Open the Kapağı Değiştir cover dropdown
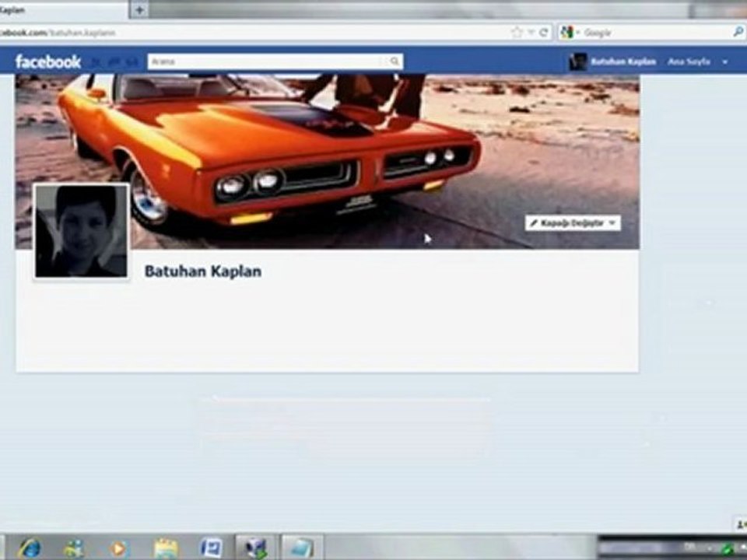Viewport: 747px width, 560px height. click(x=573, y=223)
